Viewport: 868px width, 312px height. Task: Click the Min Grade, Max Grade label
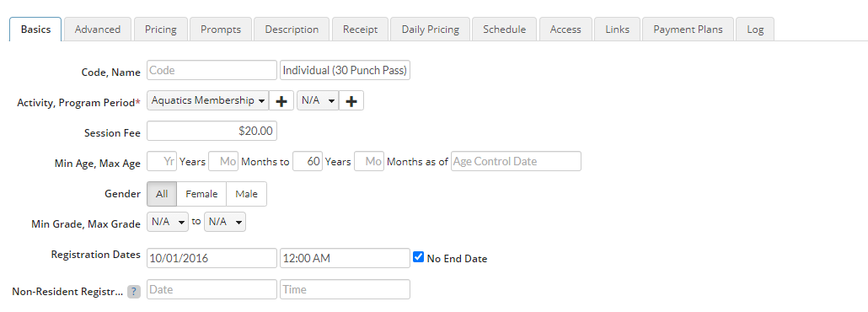86,224
